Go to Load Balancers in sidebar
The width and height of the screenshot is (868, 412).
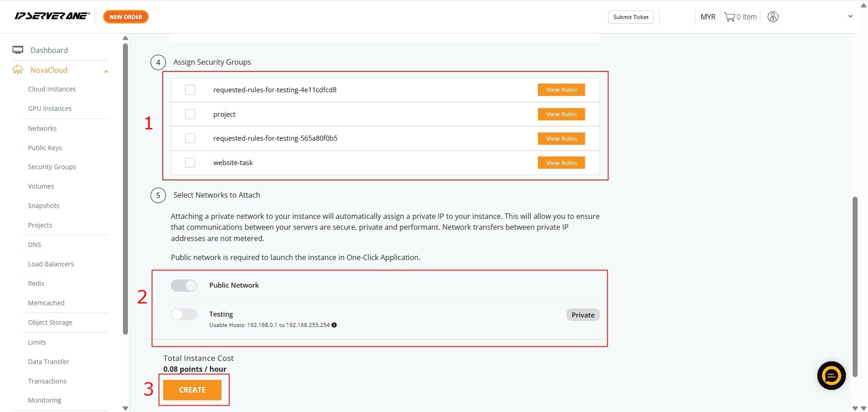pos(51,264)
